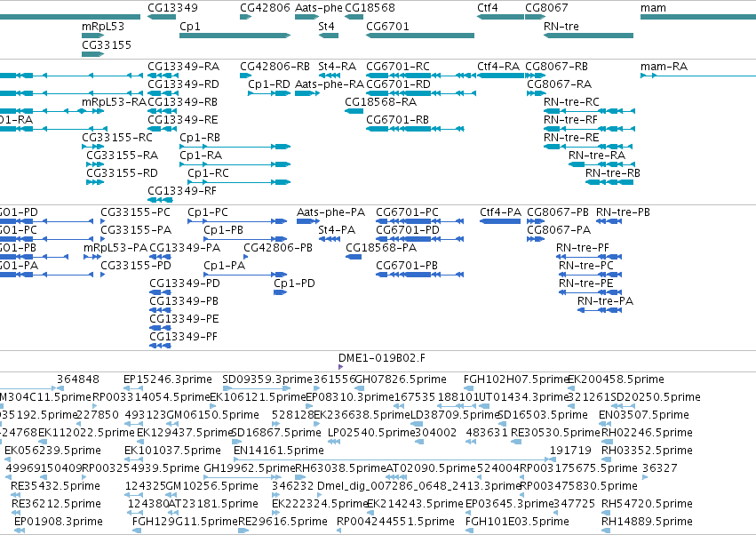
Task: Select the CG33155 gene label
Action: tap(107, 44)
